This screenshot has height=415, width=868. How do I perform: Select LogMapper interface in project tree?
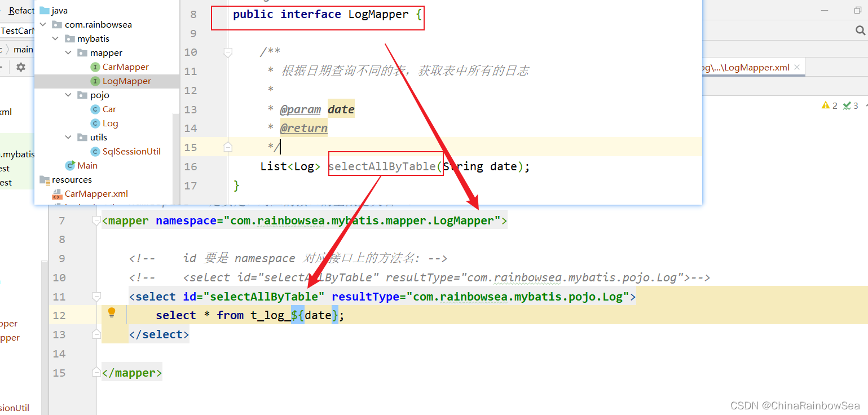(x=126, y=81)
